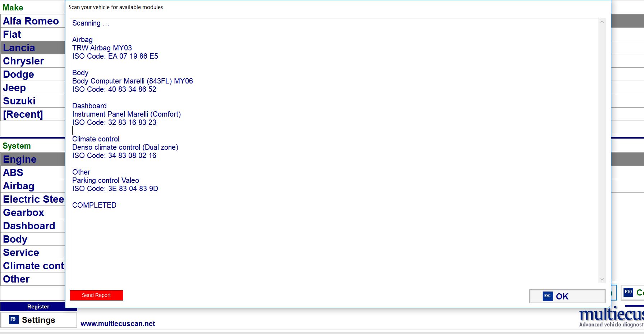Screen dimensions: 644x334
Task: Open the www.multiecuscan.net link
Action: point(118,324)
